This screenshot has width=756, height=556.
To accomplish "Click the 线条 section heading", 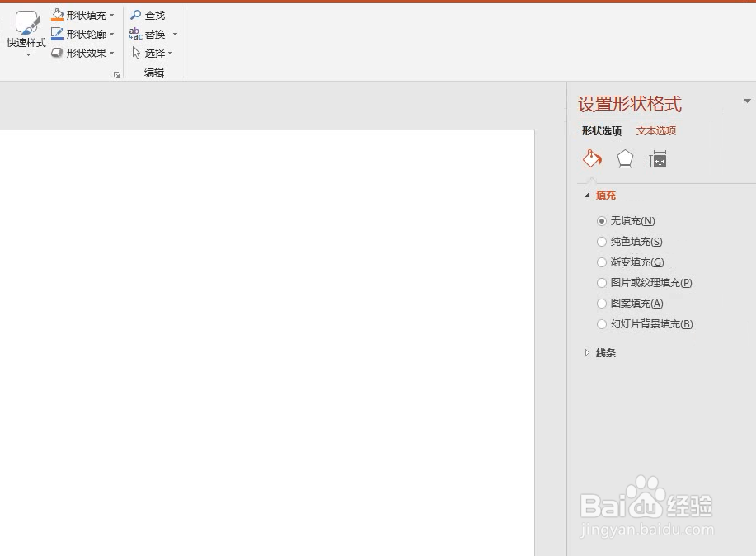I will click(606, 353).
